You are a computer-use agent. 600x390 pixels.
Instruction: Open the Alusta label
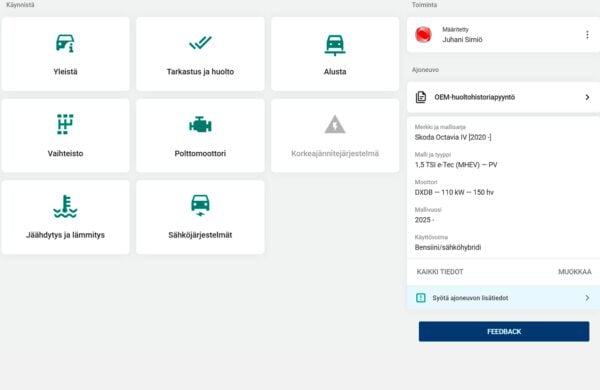click(x=335, y=72)
